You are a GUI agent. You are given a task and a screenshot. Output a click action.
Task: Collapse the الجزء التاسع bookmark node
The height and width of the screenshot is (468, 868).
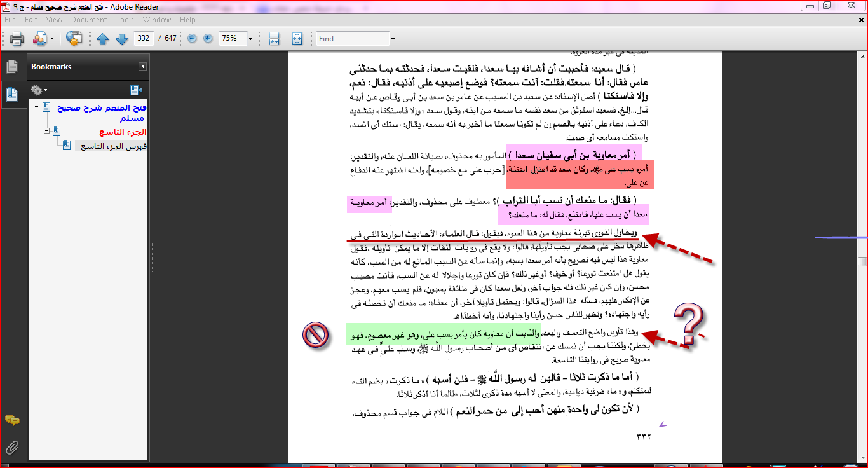pos(47,131)
